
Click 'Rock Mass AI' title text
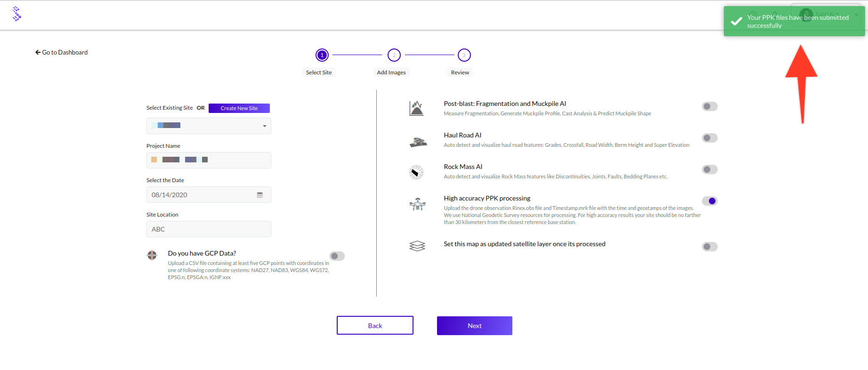pyautogui.click(x=463, y=167)
